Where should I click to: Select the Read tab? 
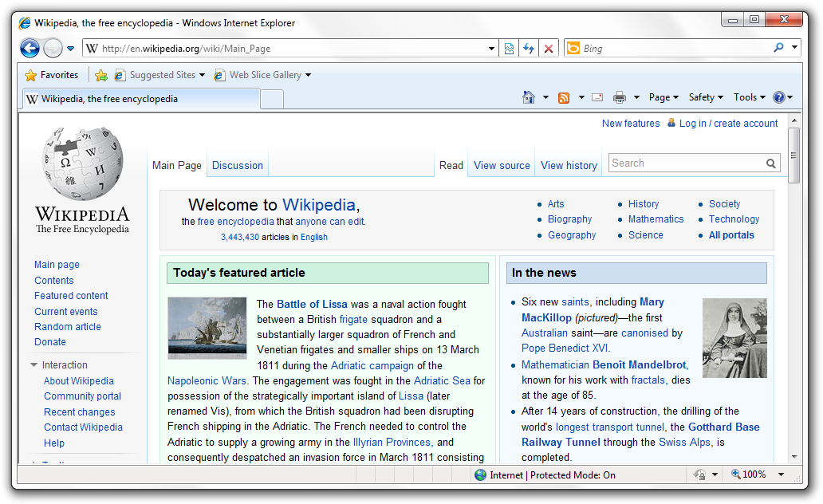point(451,165)
